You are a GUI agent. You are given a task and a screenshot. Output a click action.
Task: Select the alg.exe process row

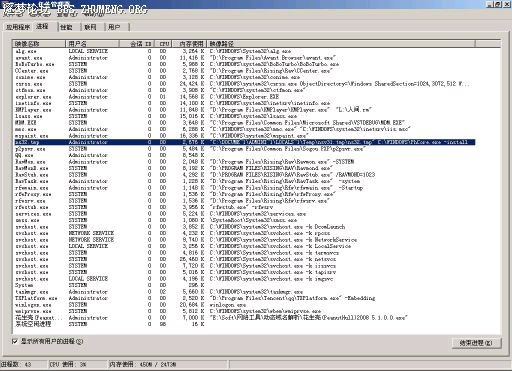(x=244, y=51)
